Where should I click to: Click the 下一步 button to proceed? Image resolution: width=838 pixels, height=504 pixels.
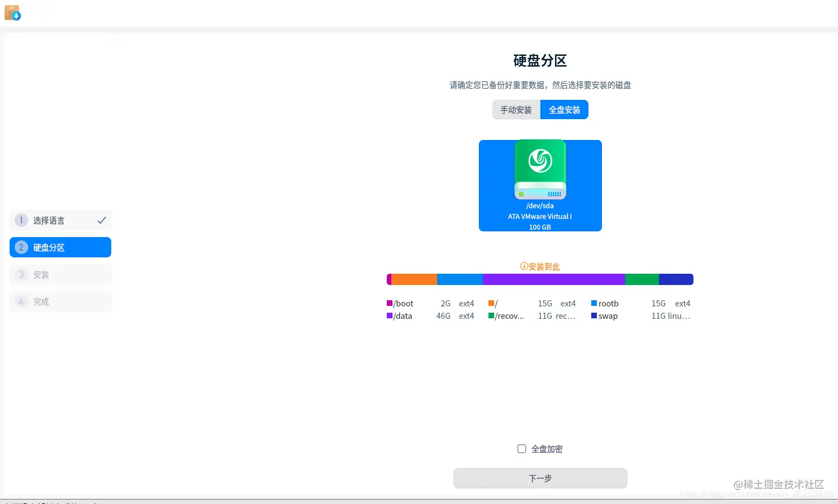540,478
